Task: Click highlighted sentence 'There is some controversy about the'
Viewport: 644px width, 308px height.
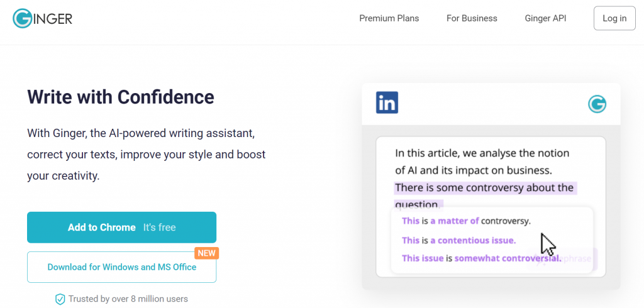Action: click(486, 188)
